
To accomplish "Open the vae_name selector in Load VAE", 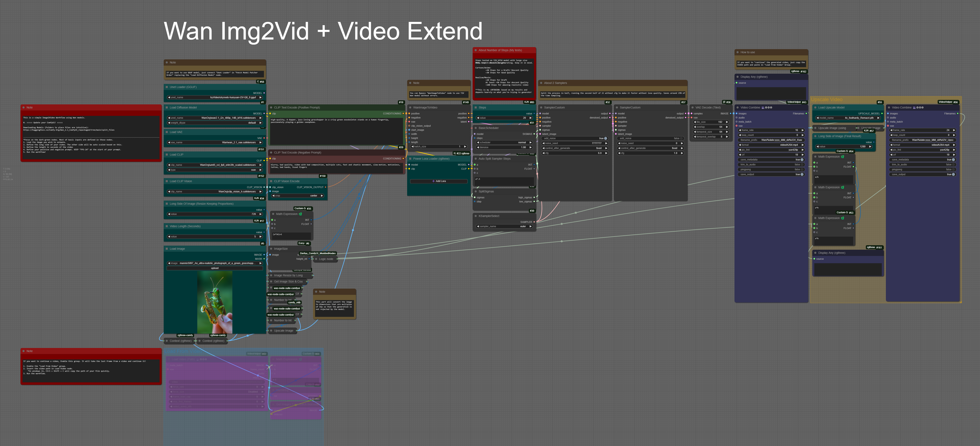I will point(215,143).
